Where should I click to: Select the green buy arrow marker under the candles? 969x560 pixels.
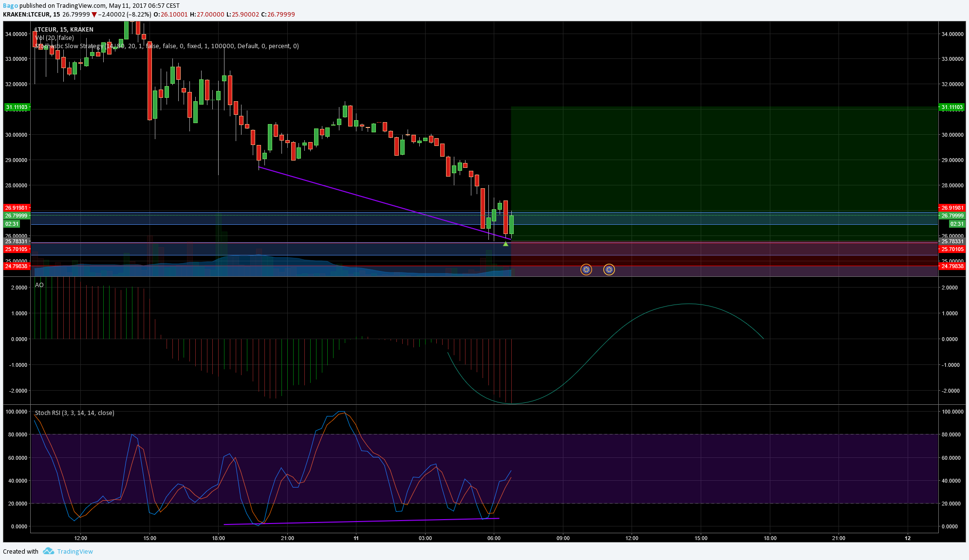tap(505, 243)
